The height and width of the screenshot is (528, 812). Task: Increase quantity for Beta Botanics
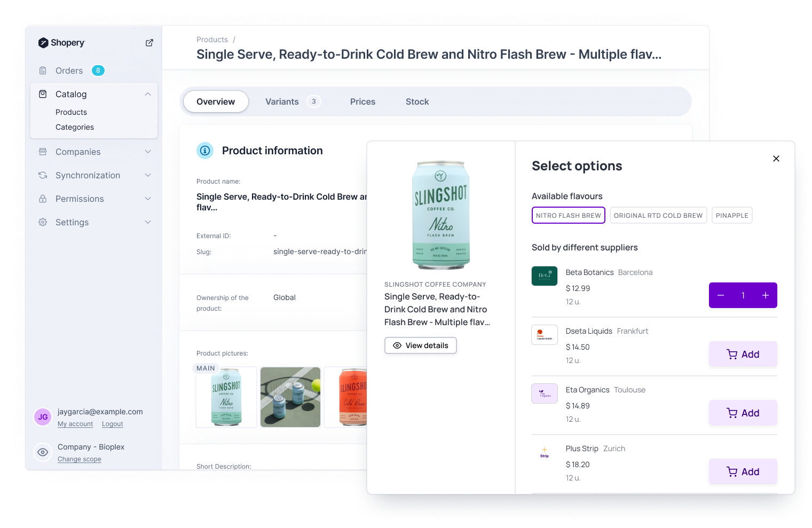[765, 295]
